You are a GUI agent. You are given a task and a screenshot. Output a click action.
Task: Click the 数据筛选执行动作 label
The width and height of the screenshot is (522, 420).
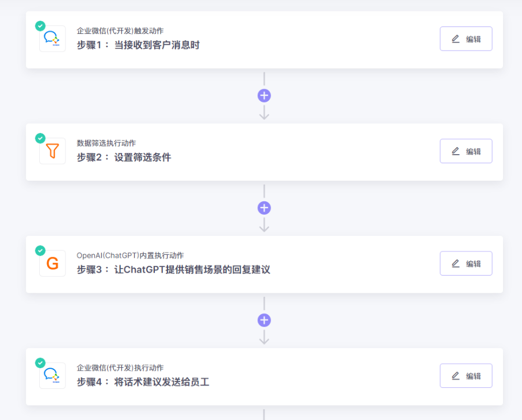coord(106,143)
